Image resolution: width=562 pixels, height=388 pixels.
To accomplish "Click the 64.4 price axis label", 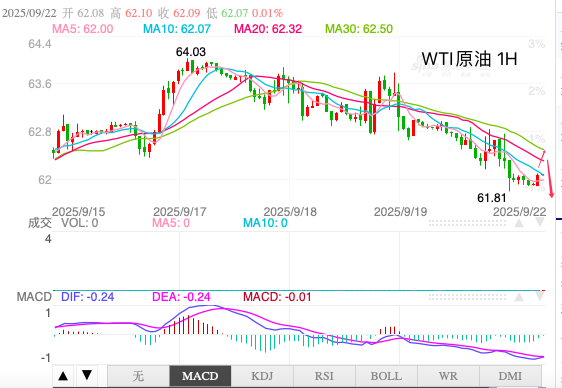I will tap(40, 44).
